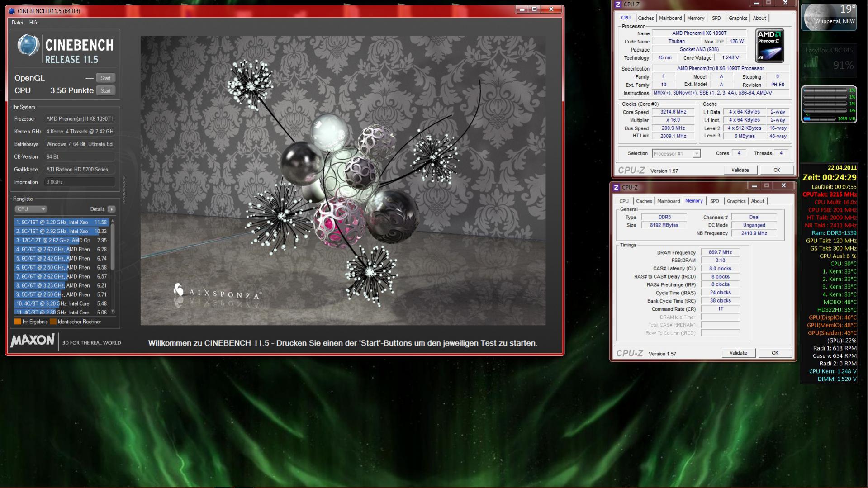The image size is (868, 488).
Task: Click the orange Ihr Ergebnis legend swatch
Action: (x=18, y=322)
